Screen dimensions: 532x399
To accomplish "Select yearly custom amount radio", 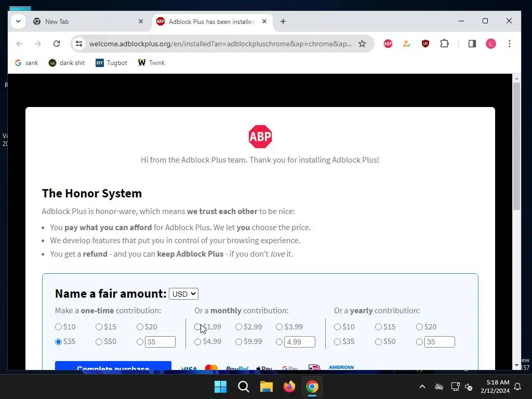I will pos(419,342).
